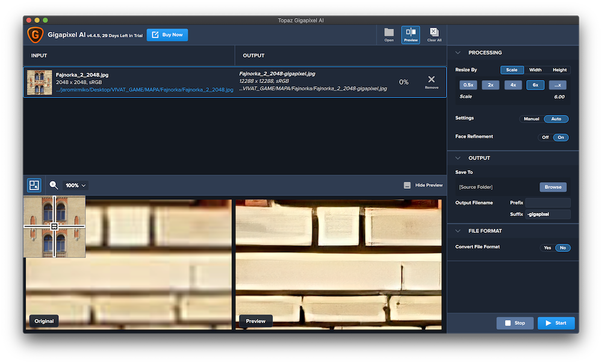The image size is (602, 364).
Task: Set Convert File Format to Yes
Action: click(547, 247)
